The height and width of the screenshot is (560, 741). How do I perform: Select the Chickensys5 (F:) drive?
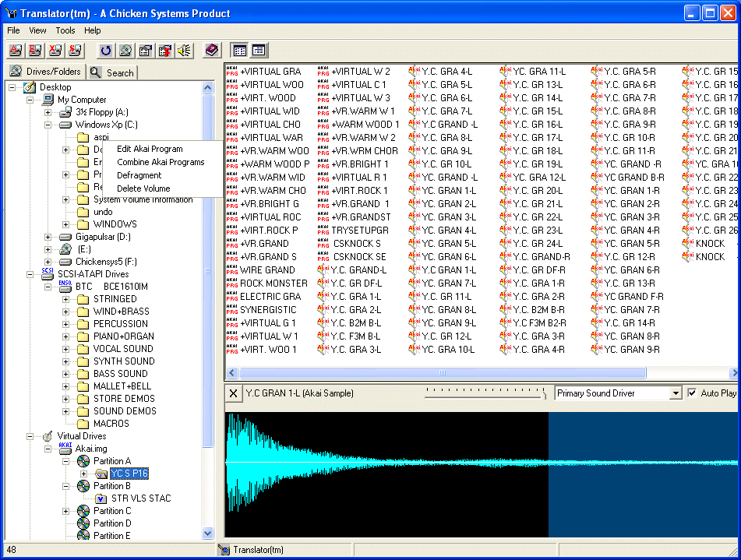tap(106, 262)
